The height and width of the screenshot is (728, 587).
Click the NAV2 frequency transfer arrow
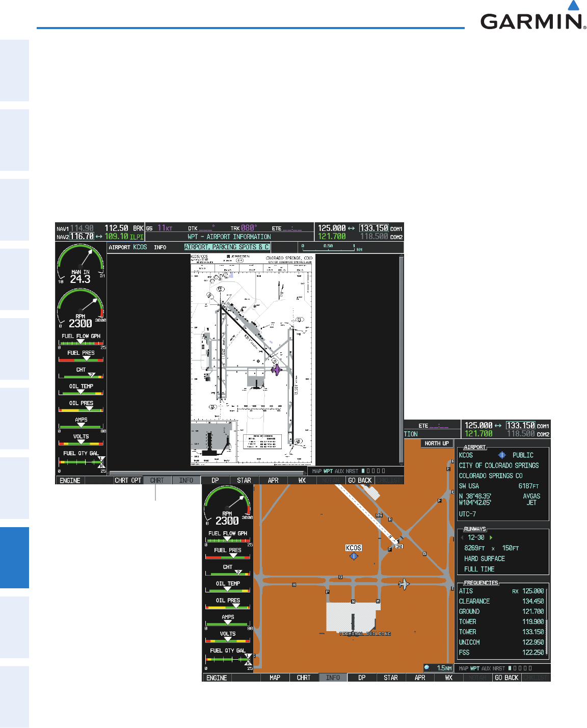tap(99, 237)
